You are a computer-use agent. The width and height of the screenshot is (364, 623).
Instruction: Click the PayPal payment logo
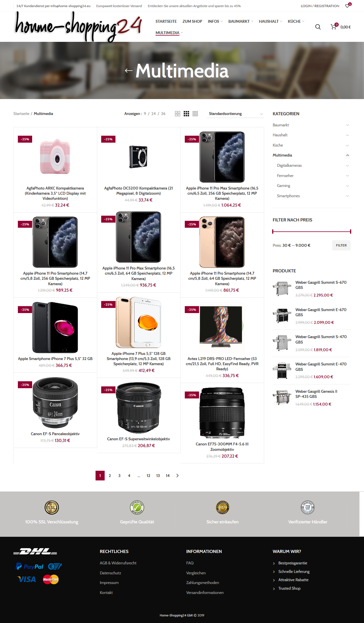[30, 566]
